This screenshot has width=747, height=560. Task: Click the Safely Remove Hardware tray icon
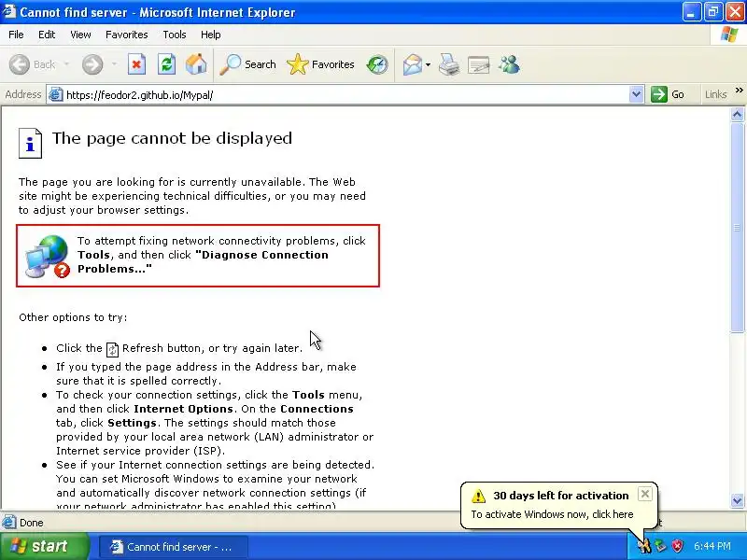[660, 546]
